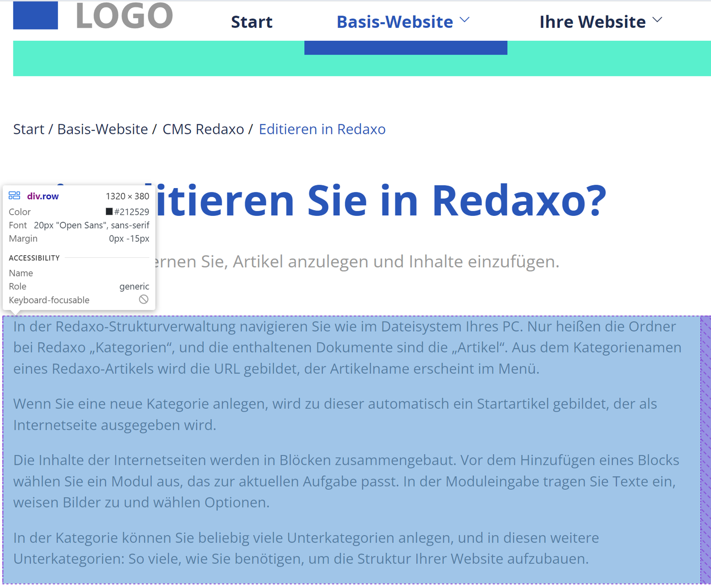Click the gray LOGO wordmark
711x588 pixels.
[x=124, y=16]
